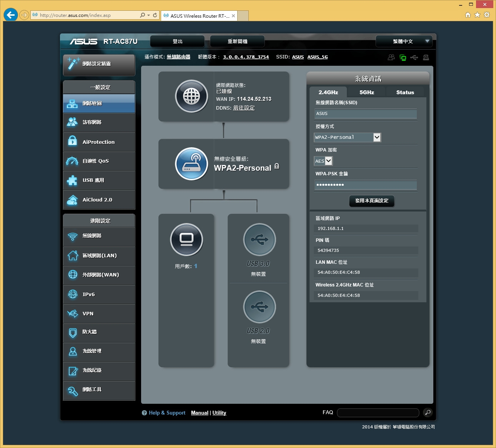Open System Log notepad icon
This screenshot has width=496, height=448.
73,371
